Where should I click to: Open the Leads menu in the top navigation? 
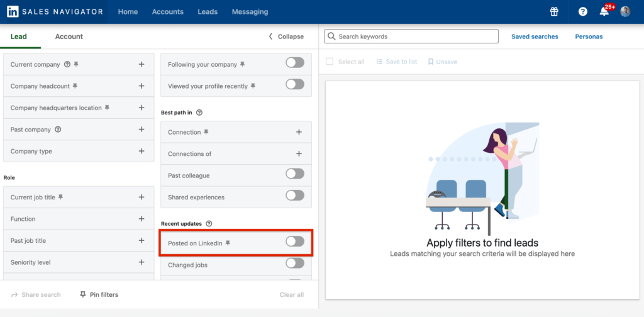[208, 11]
